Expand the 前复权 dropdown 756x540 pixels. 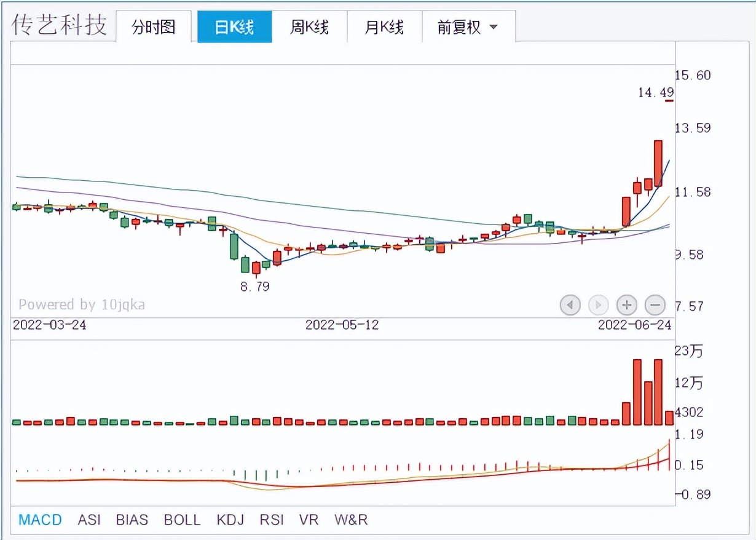pyautogui.click(x=468, y=27)
